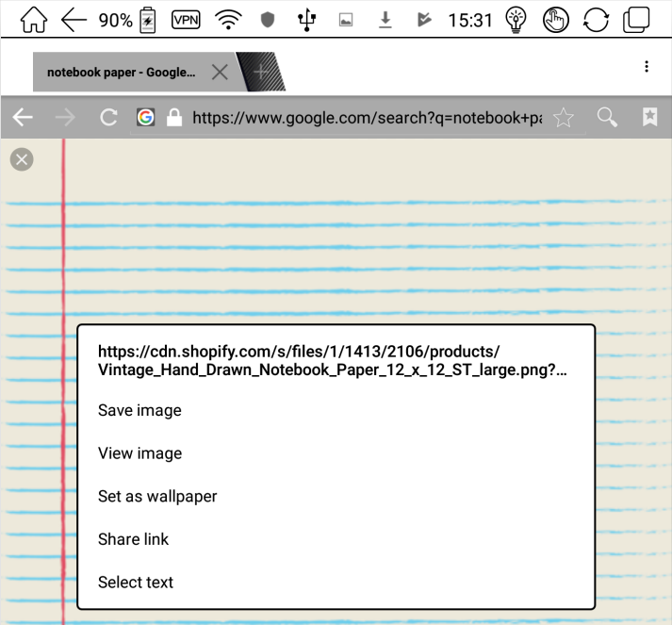
Task: Tap the VPN status icon
Action: (186, 20)
